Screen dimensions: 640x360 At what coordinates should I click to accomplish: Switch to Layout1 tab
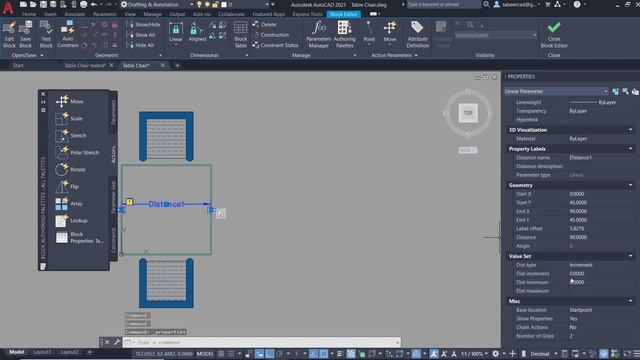[42, 352]
